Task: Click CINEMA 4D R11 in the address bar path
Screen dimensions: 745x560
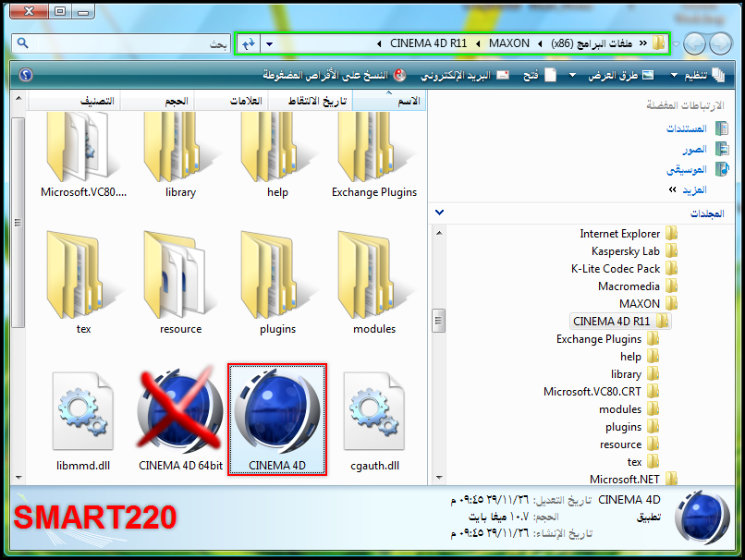Action: (x=428, y=43)
